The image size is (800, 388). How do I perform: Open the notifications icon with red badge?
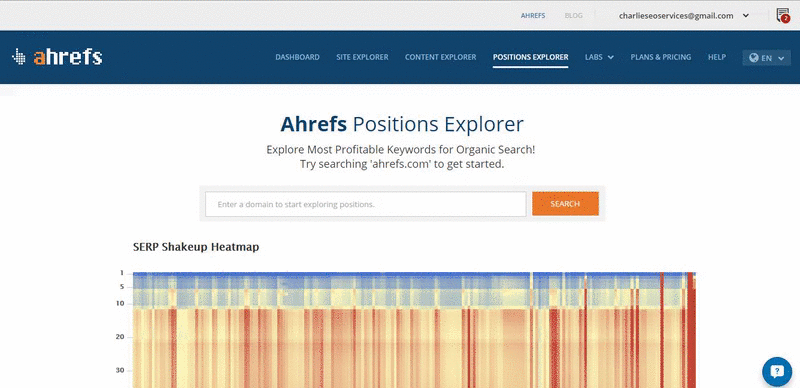783,15
